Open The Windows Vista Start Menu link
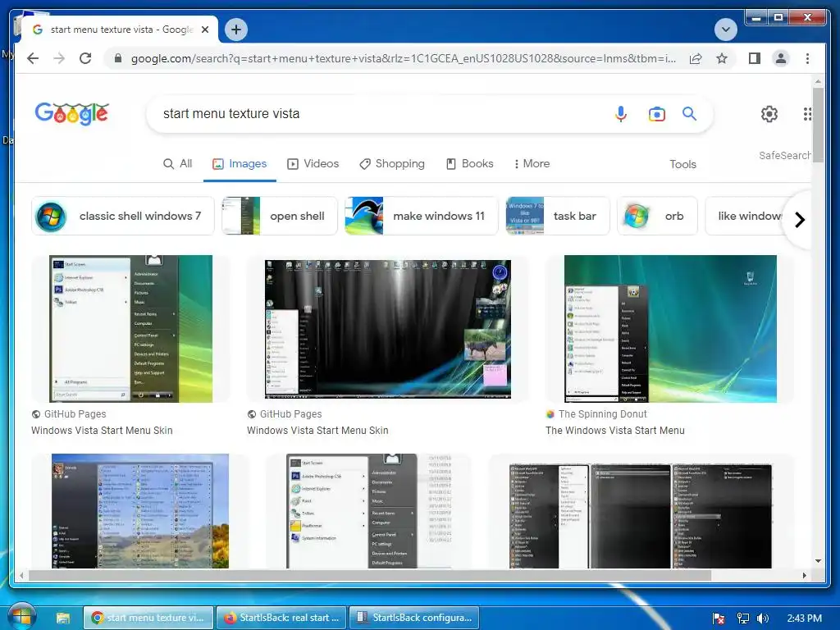Viewport: 840px width, 630px height. (x=615, y=430)
